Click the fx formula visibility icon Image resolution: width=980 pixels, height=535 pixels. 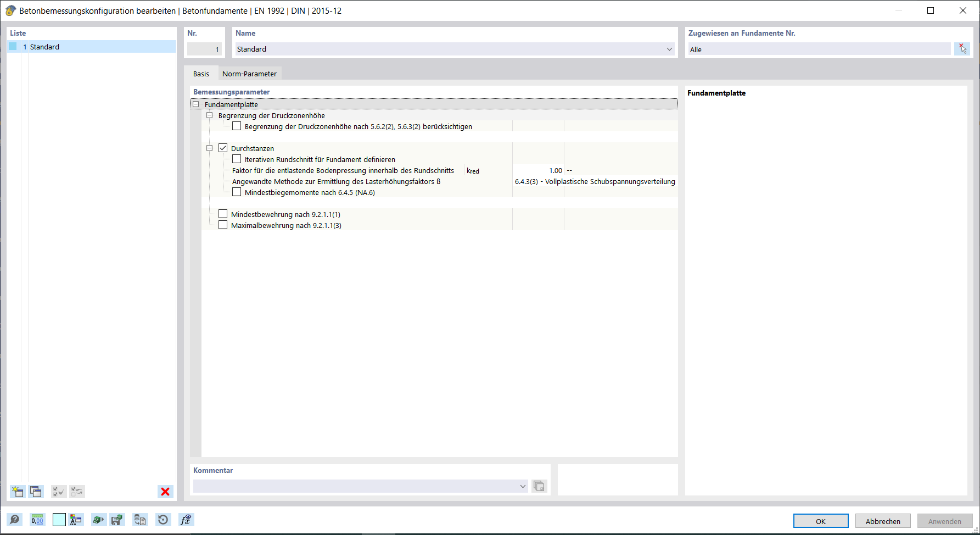[186, 520]
